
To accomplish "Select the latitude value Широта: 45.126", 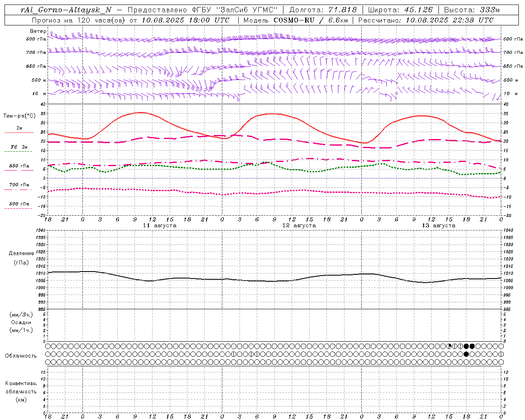I will (x=400, y=10).
